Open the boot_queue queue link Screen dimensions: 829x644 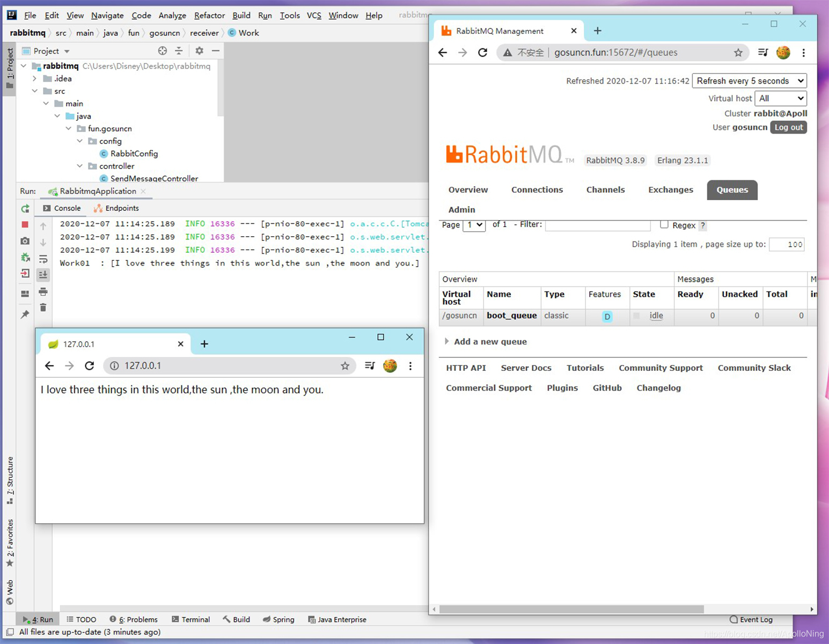511,316
